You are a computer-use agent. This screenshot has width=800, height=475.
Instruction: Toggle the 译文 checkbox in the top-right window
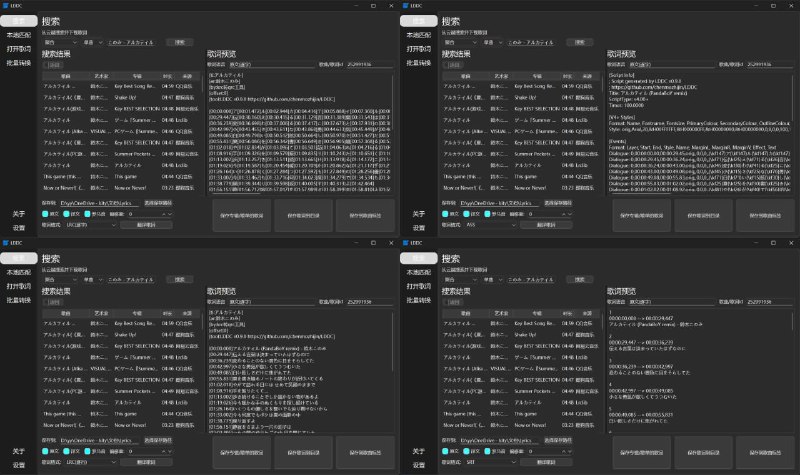(467, 214)
